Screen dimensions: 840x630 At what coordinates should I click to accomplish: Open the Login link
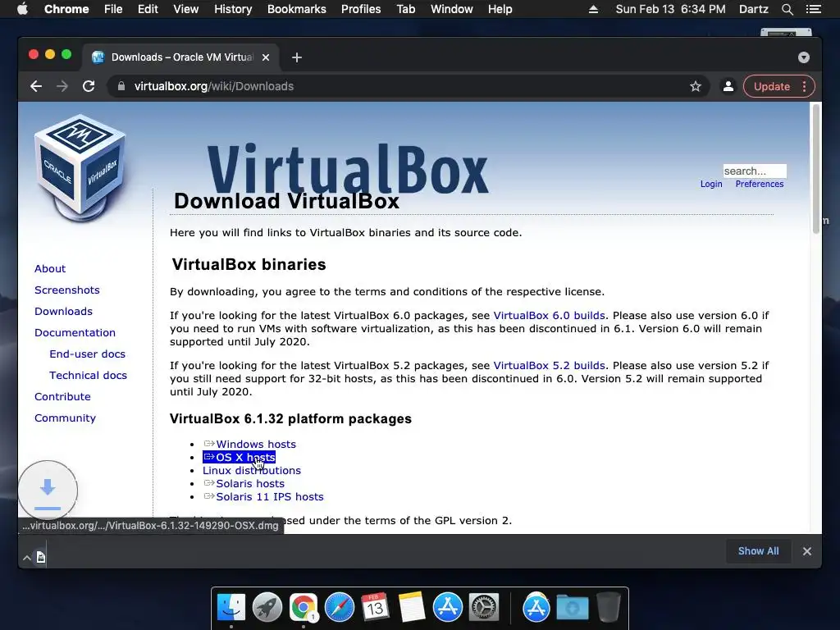(x=711, y=184)
